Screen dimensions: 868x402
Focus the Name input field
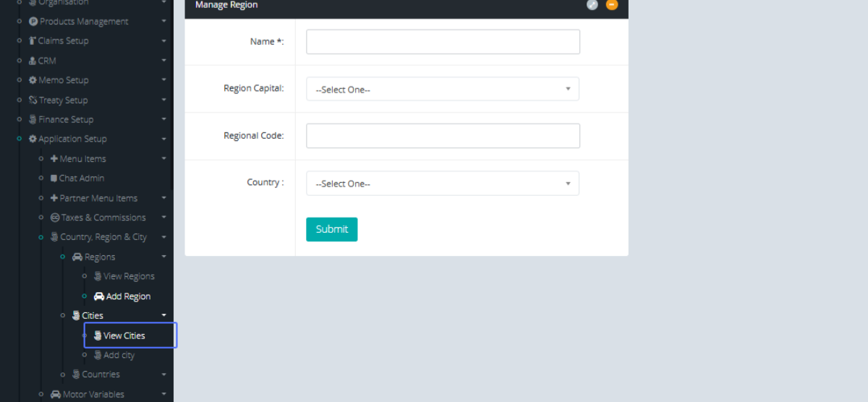click(x=443, y=42)
